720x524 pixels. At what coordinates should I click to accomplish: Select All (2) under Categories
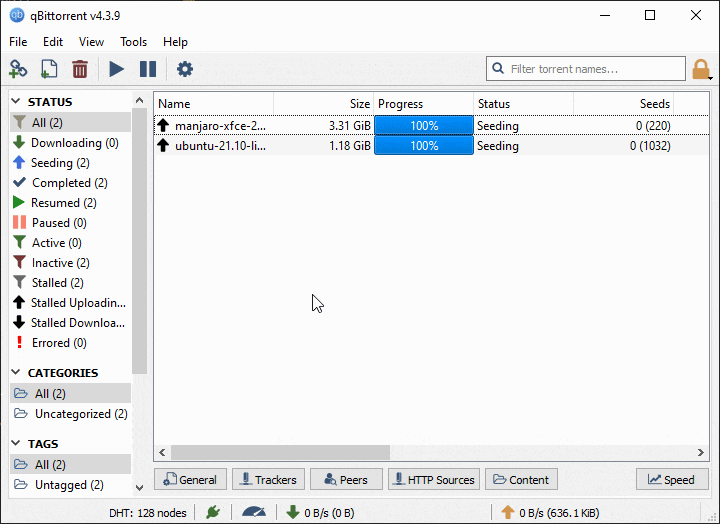(x=70, y=394)
